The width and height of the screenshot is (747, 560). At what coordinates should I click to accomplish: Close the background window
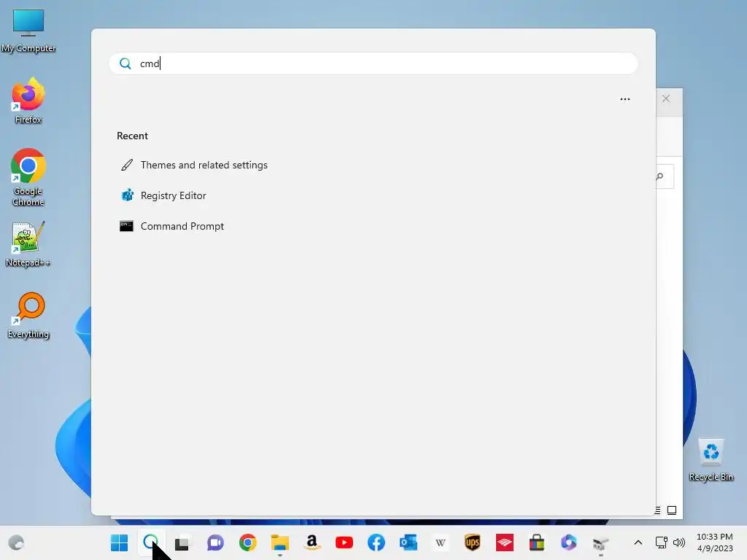tap(666, 98)
